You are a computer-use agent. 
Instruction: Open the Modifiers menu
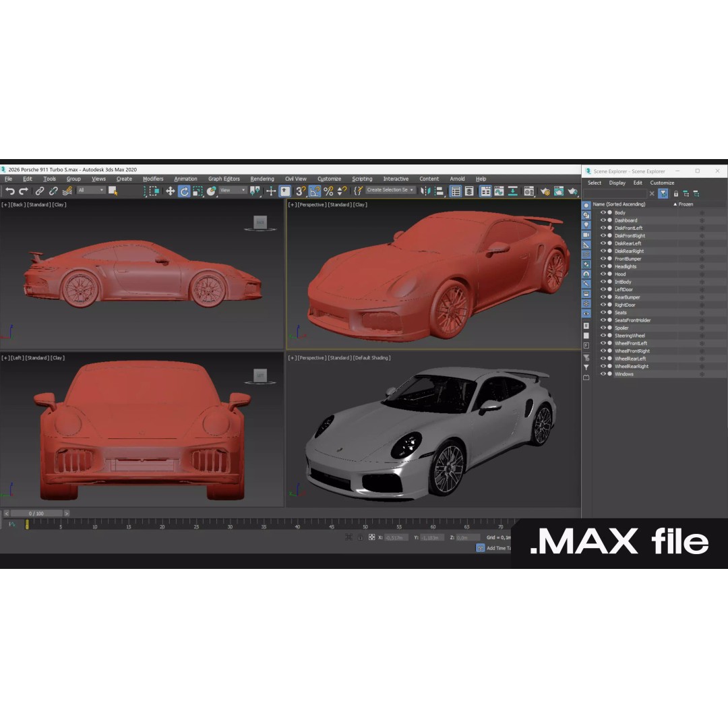click(153, 179)
